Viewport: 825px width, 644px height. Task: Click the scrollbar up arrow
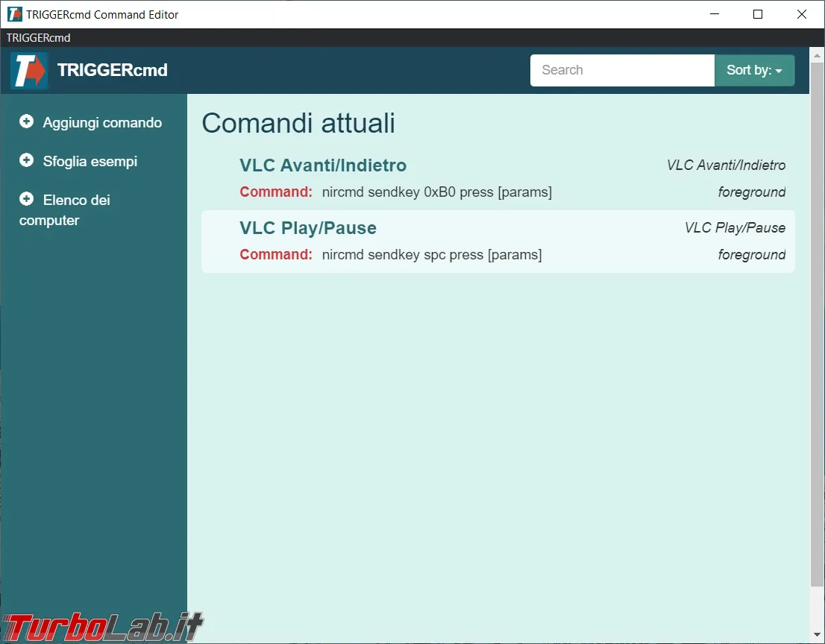click(x=817, y=54)
